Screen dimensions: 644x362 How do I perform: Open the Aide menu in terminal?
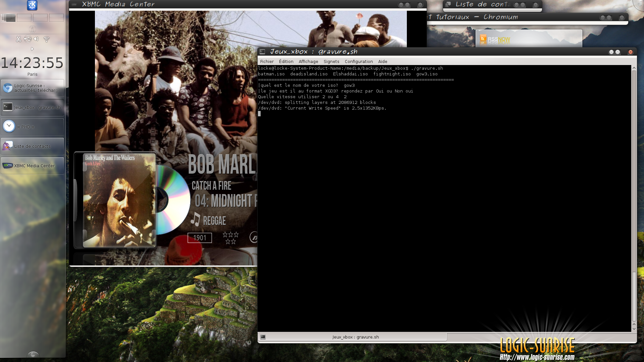click(x=383, y=61)
